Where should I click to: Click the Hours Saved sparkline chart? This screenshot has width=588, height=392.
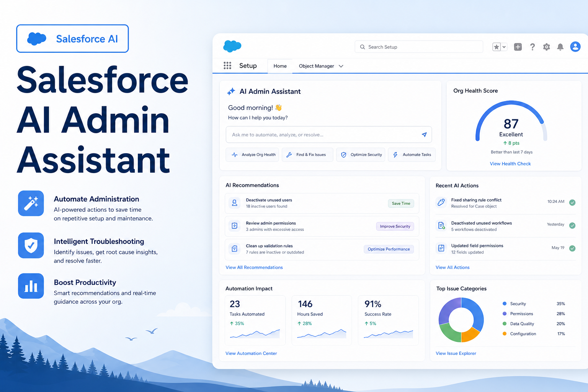click(322, 333)
